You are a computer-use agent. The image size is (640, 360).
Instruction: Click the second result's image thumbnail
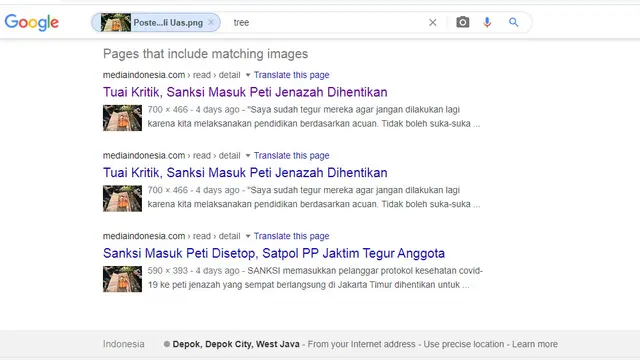(122, 198)
